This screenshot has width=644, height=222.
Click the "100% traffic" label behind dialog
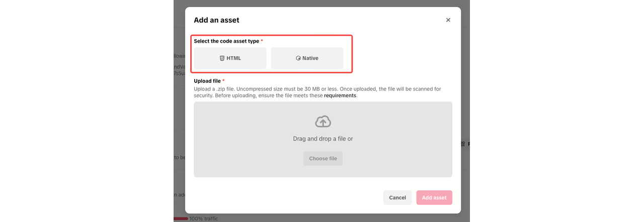204,219
